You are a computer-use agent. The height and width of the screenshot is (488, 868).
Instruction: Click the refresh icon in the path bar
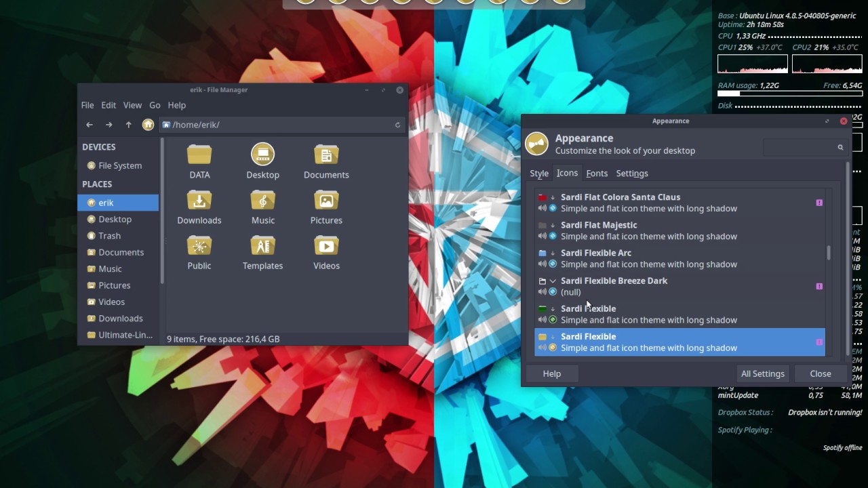pos(397,125)
